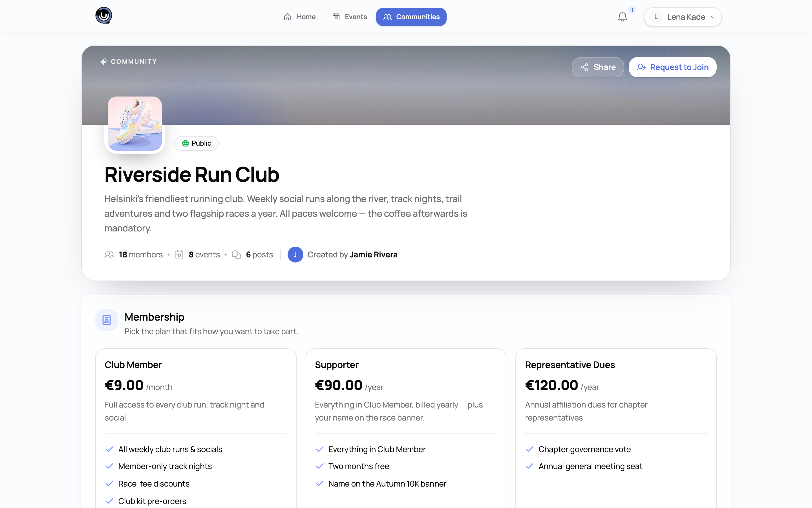Click the events calendar icon in stats
812x508 pixels.
tap(180, 254)
